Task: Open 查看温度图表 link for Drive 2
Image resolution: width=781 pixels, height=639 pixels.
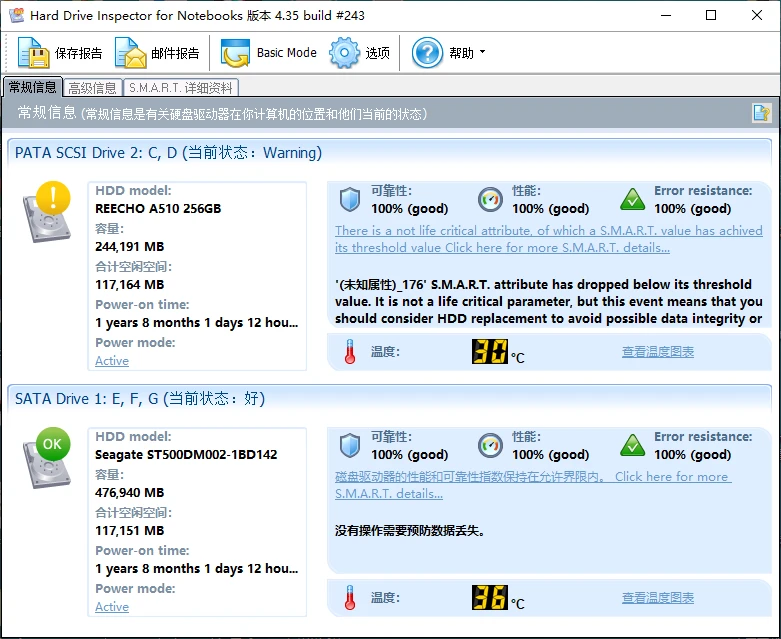Action: tap(657, 352)
